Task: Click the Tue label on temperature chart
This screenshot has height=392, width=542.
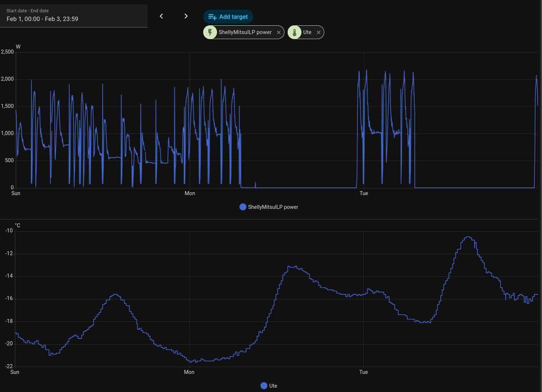Action: tap(363, 372)
